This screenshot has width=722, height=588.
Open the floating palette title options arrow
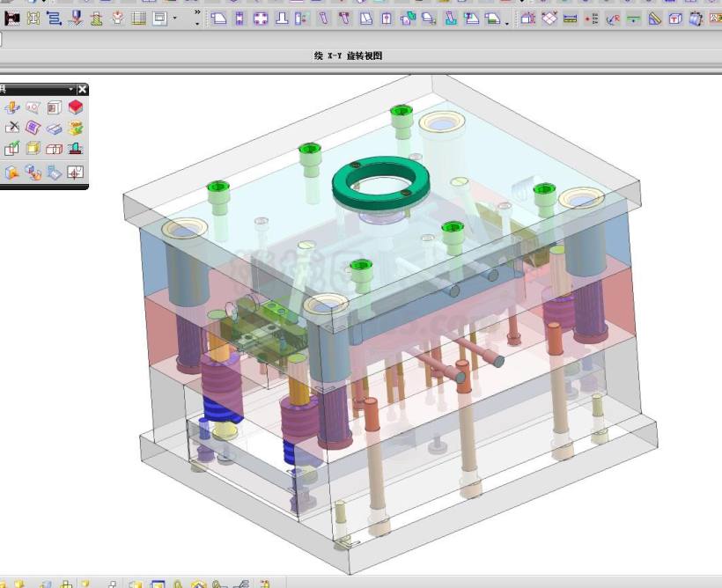71,89
